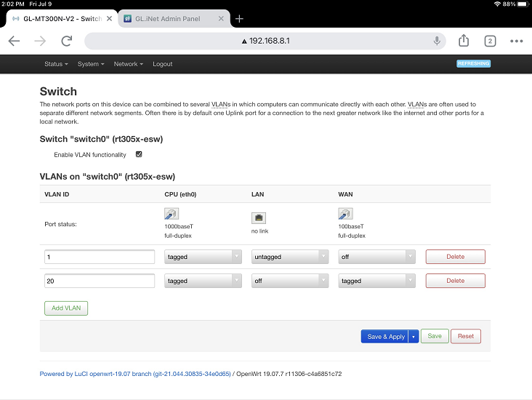Open the System menu
This screenshot has width=532, height=400.
[91, 64]
